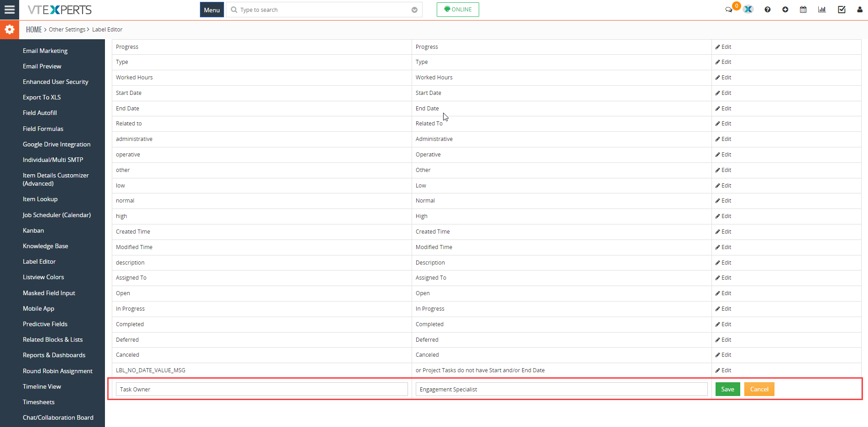Open Timesheets in sidebar

(x=39, y=402)
